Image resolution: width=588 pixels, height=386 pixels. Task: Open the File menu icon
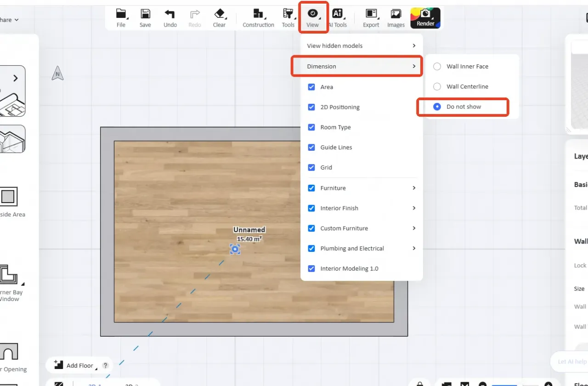121,14
